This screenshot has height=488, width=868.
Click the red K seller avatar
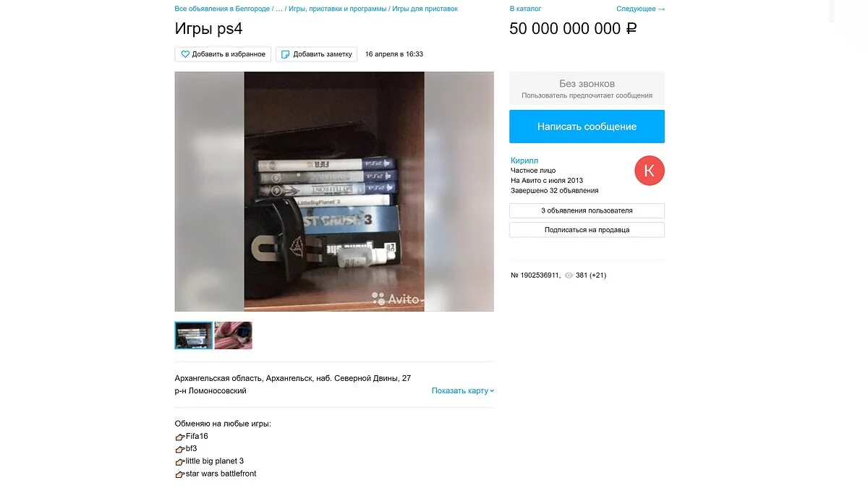pyautogui.click(x=649, y=171)
